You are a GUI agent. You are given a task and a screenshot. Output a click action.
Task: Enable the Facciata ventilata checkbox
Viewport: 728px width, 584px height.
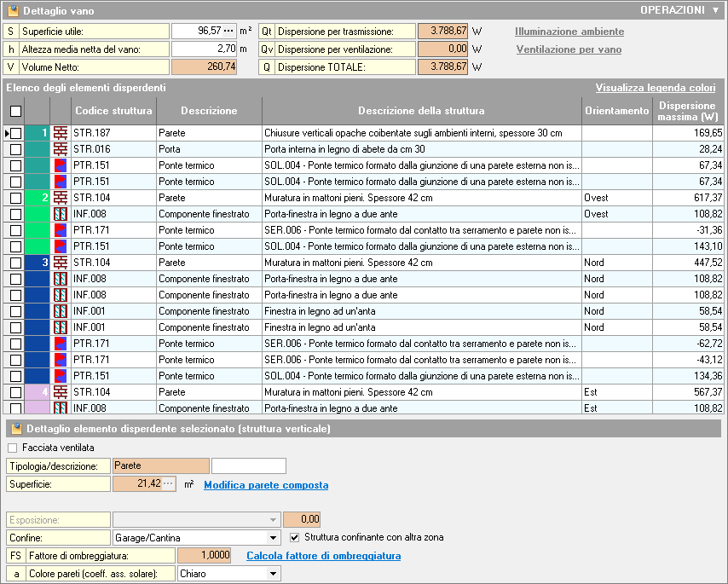(x=12, y=448)
